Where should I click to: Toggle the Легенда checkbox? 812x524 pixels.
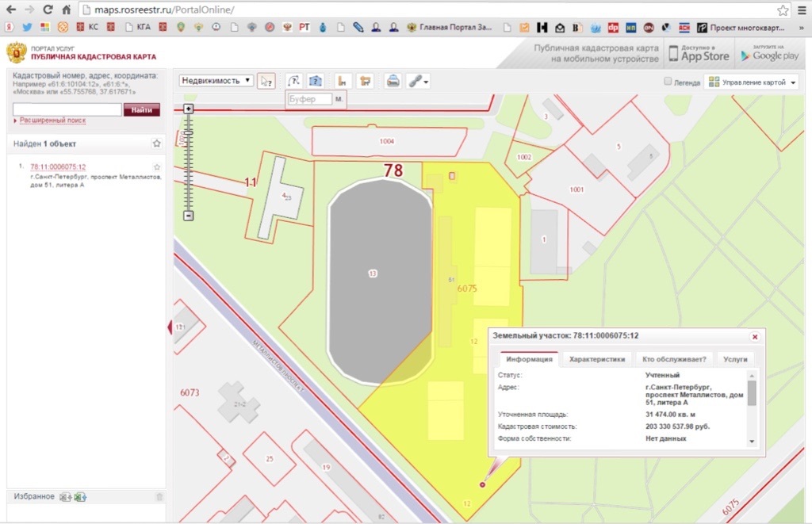pos(668,82)
